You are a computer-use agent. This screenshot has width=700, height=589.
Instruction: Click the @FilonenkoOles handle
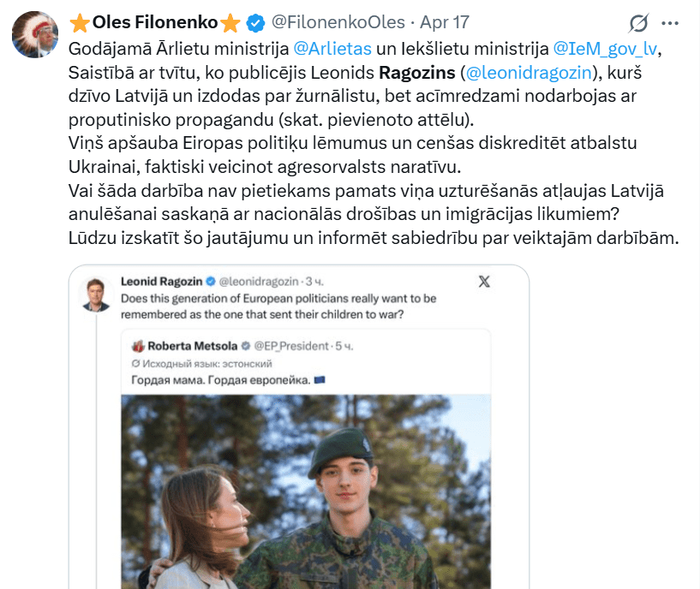pyautogui.click(x=328, y=23)
